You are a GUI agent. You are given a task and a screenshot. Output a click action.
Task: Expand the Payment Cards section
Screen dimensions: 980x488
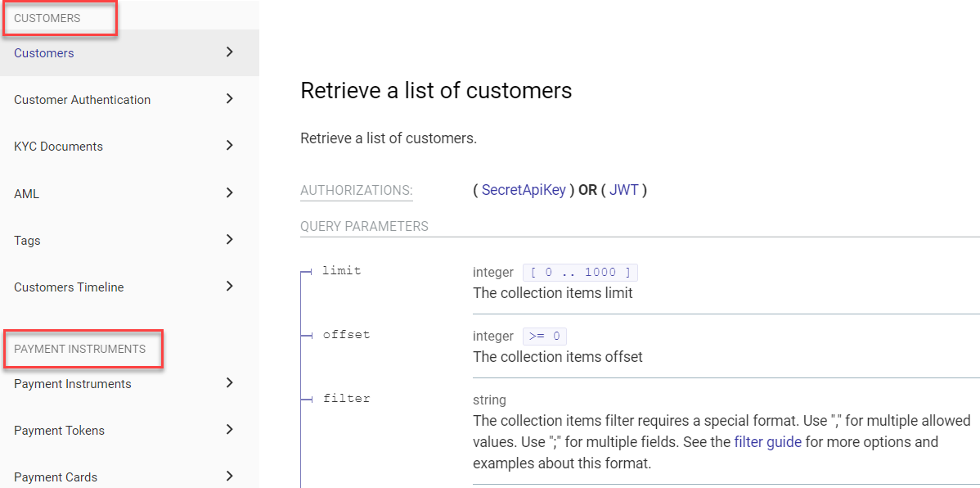55,477
